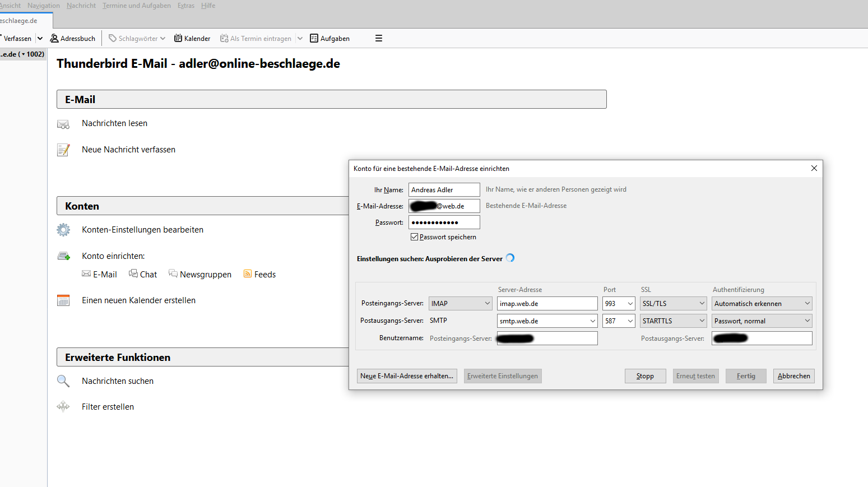
Task: Click the Posteingangs-Server username field
Action: pyautogui.click(x=547, y=338)
